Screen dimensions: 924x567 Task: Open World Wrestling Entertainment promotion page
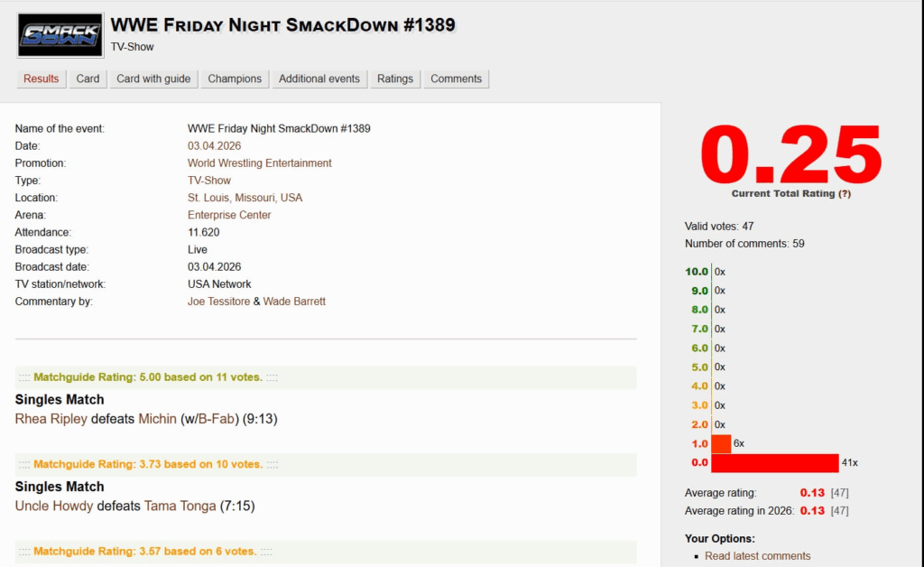coord(259,163)
